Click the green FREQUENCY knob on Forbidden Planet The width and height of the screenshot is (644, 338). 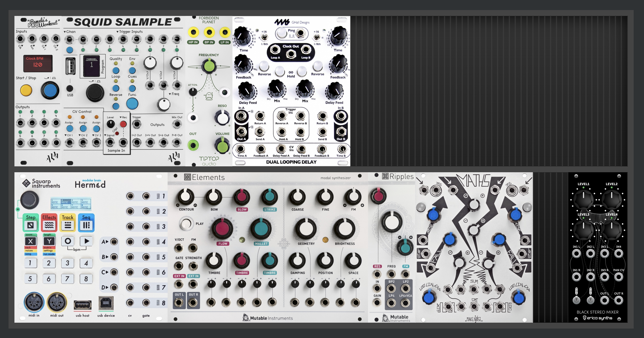pos(209,66)
